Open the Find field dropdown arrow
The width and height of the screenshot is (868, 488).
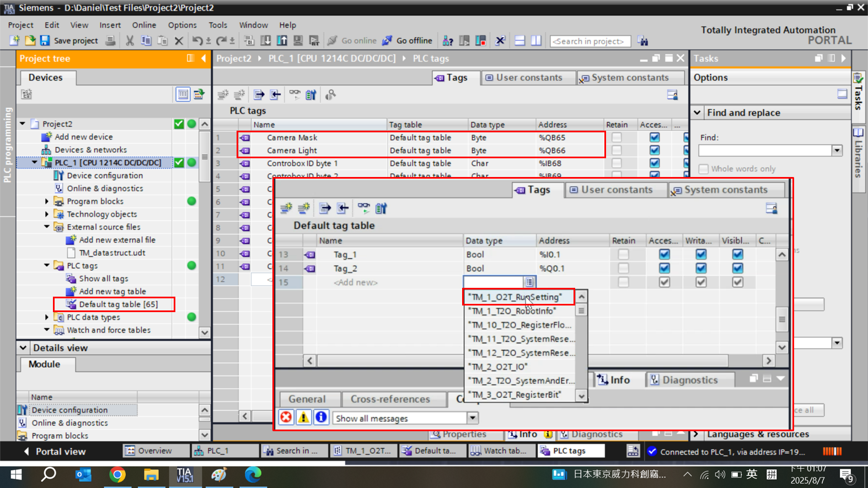[x=837, y=151]
